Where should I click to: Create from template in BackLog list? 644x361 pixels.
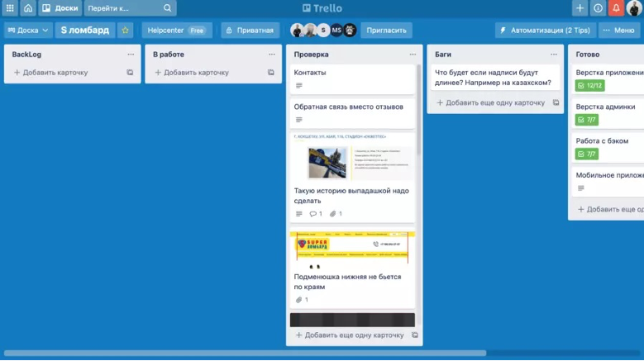[130, 73]
